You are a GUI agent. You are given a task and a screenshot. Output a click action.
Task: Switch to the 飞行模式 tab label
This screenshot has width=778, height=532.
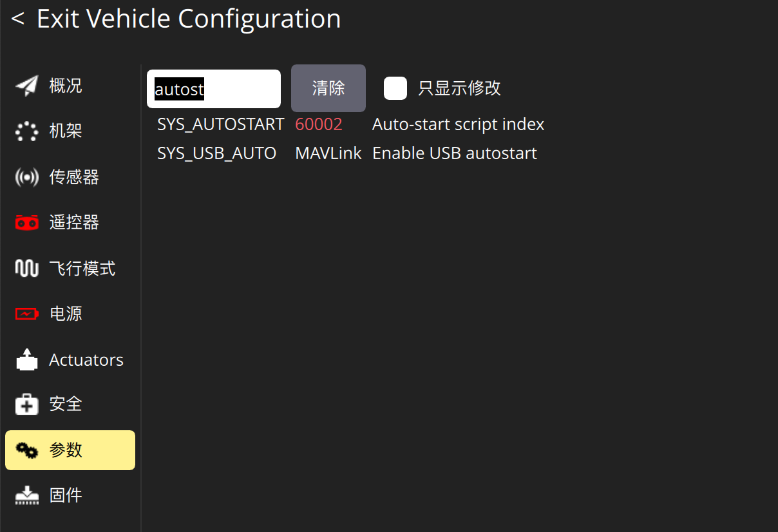[82, 269]
